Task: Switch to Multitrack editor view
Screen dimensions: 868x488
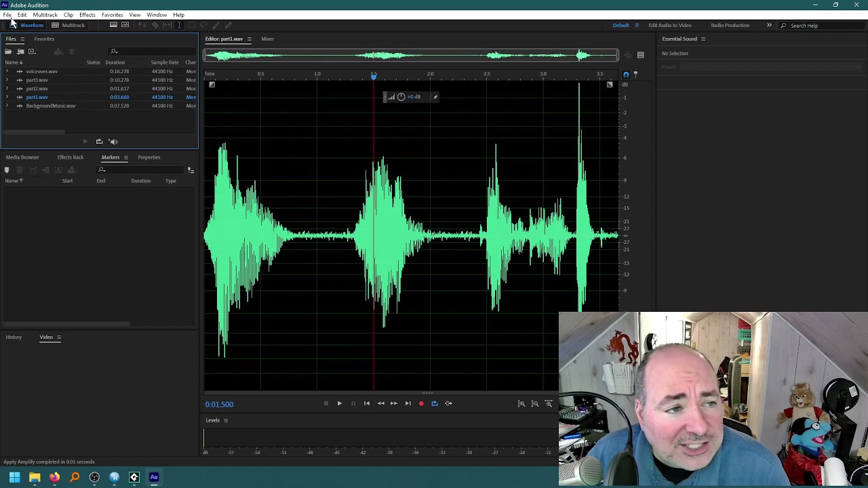Action: point(68,25)
